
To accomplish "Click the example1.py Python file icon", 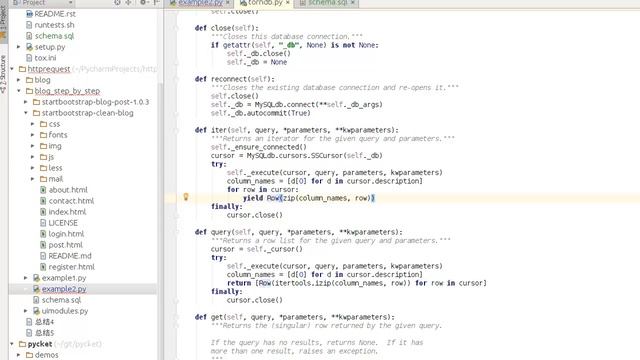I will [36, 278].
